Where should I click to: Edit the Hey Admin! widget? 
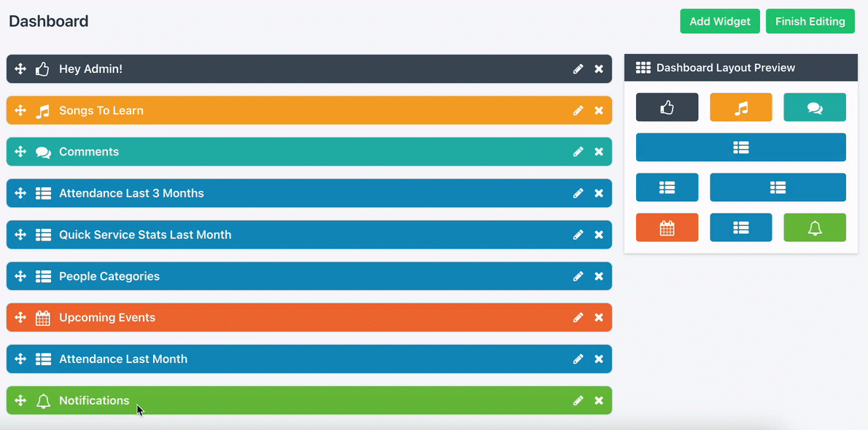[x=578, y=69]
